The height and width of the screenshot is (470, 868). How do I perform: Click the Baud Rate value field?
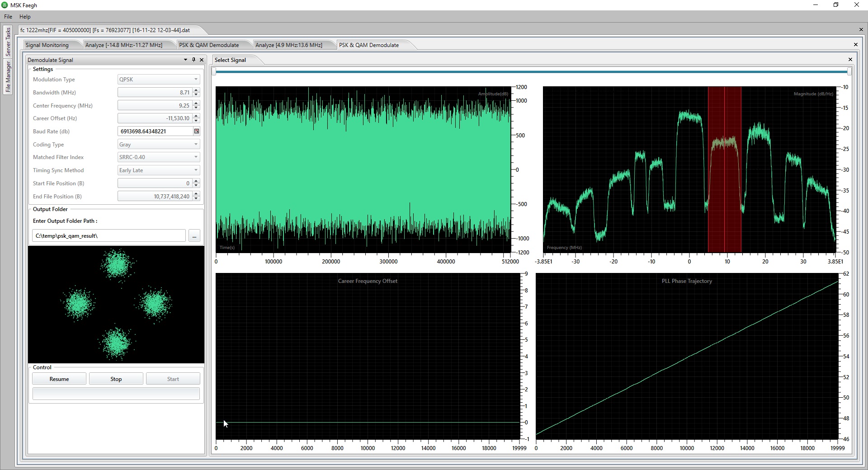[155, 132]
